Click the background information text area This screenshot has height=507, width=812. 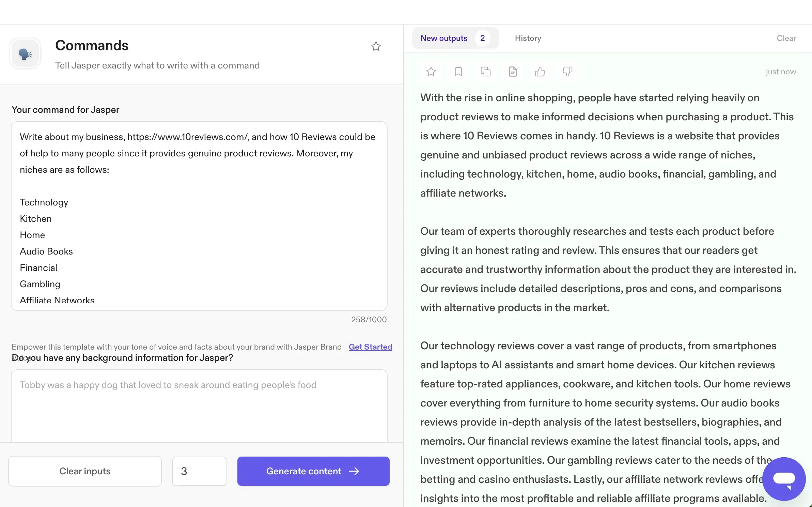coord(199,406)
